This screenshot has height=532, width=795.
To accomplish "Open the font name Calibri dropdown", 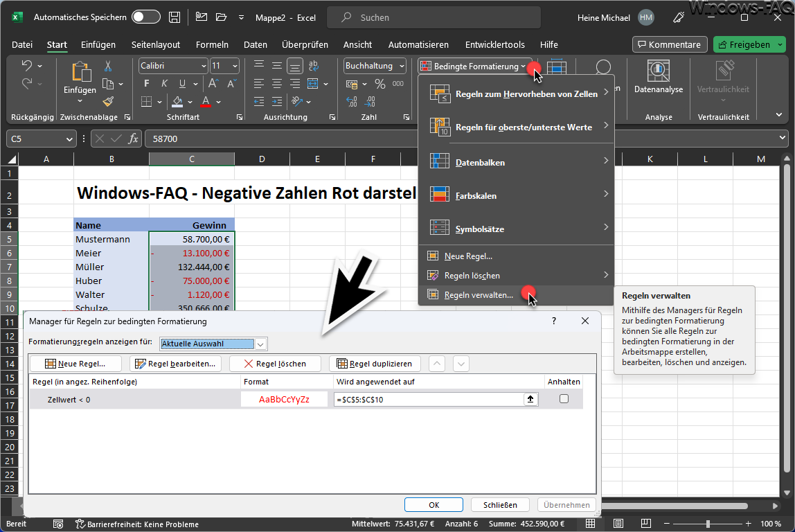I will tap(204, 66).
